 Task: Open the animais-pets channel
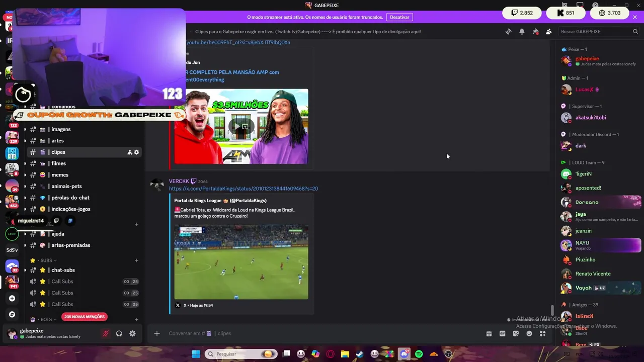click(83, 186)
